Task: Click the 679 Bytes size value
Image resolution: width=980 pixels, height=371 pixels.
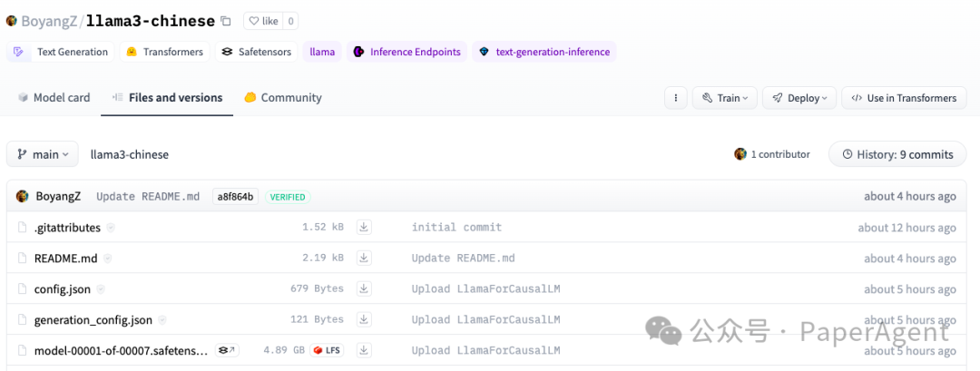Action: [317, 289]
